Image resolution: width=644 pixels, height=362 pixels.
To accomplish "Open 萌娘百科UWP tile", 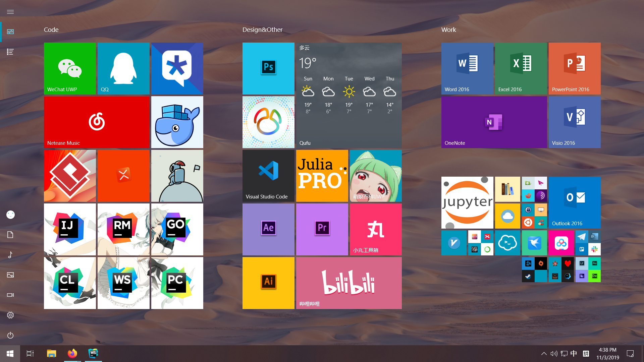I will point(376,176).
